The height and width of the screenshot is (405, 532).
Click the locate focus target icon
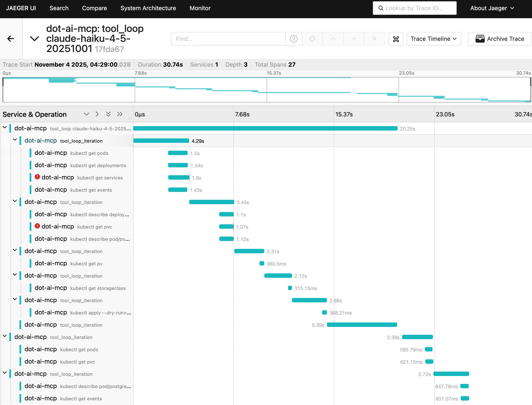coord(312,39)
